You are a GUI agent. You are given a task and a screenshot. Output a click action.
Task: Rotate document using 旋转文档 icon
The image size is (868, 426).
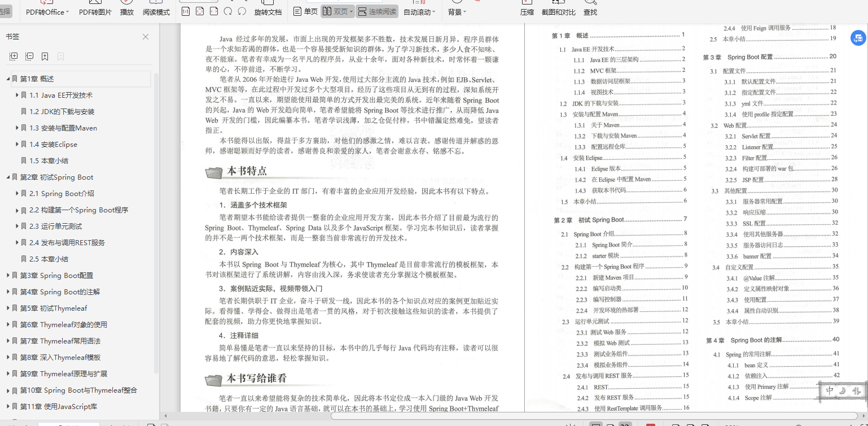point(269,11)
